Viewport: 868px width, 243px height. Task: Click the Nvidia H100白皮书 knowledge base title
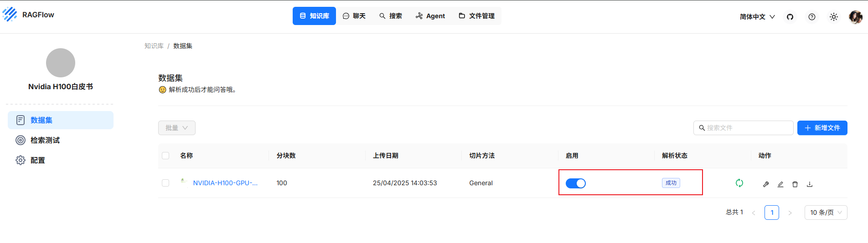point(61,86)
